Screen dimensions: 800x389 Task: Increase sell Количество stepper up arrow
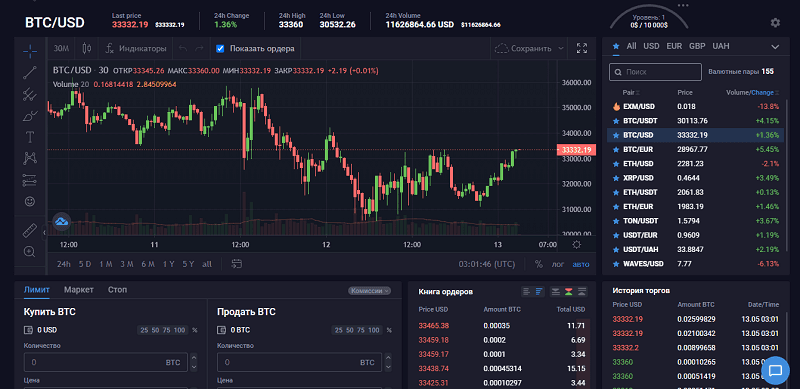coord(387,358)
